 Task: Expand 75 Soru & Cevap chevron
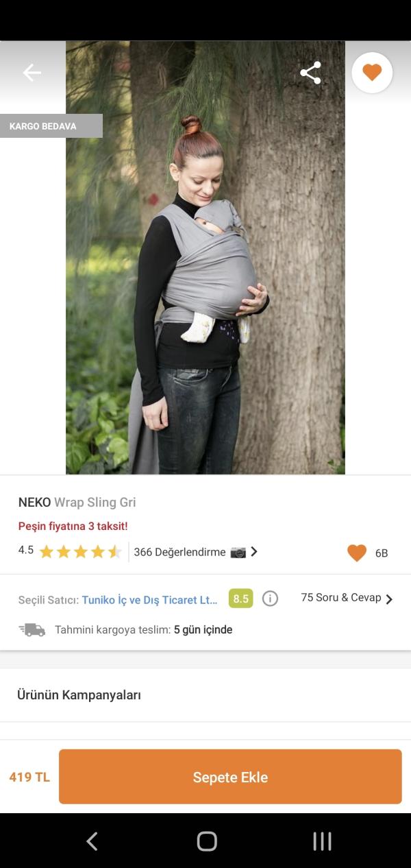[x=389, y=599]
